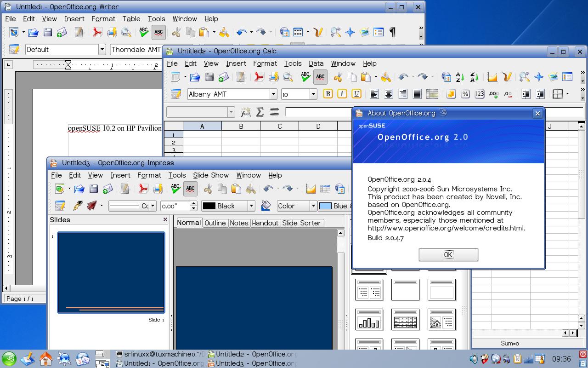Switch to the Handout tab in Impress
This screenshot has height=368, width=588.
tap(265, 223)
